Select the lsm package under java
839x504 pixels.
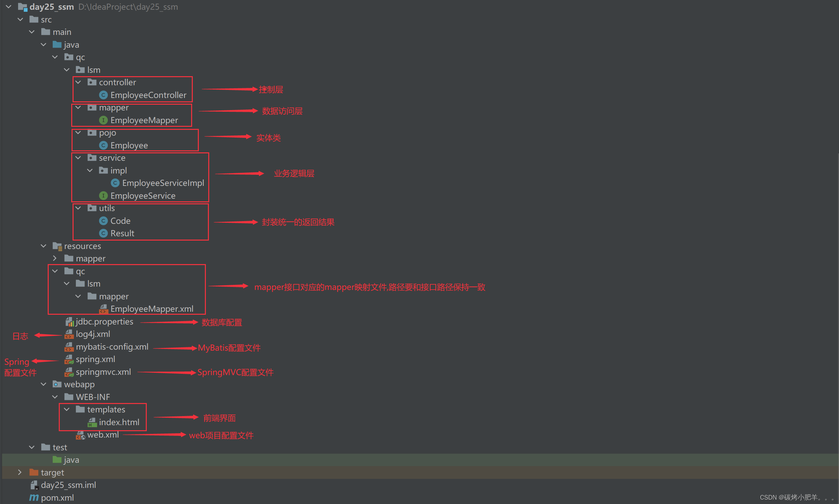pos(93,70)
